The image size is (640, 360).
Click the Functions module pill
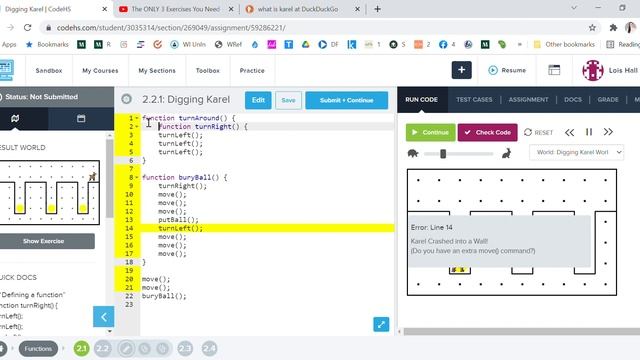(x=38, y=349)
